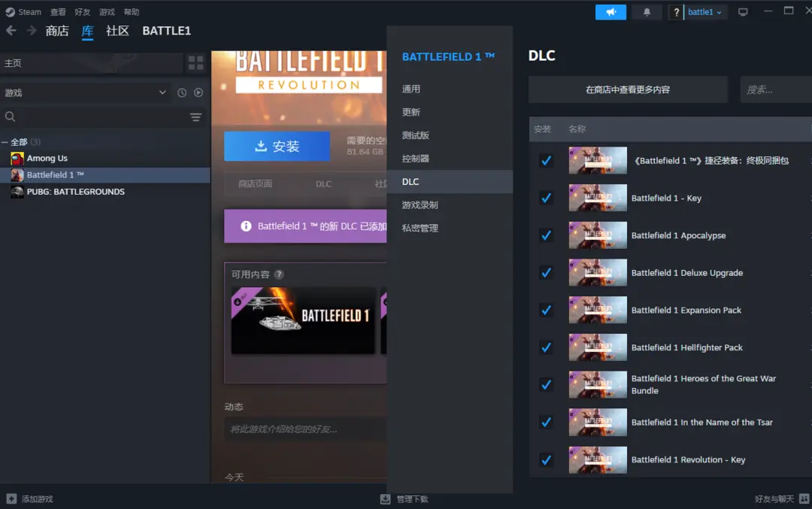Uncheck the Battlefield 1 - Key DLC

coord(546,198)
